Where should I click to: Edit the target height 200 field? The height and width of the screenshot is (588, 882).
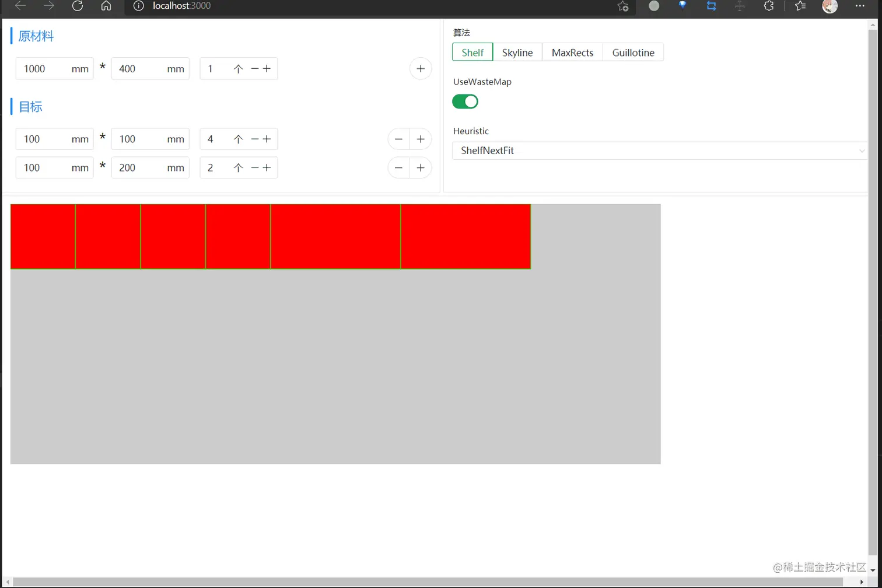tap(150, 167)
